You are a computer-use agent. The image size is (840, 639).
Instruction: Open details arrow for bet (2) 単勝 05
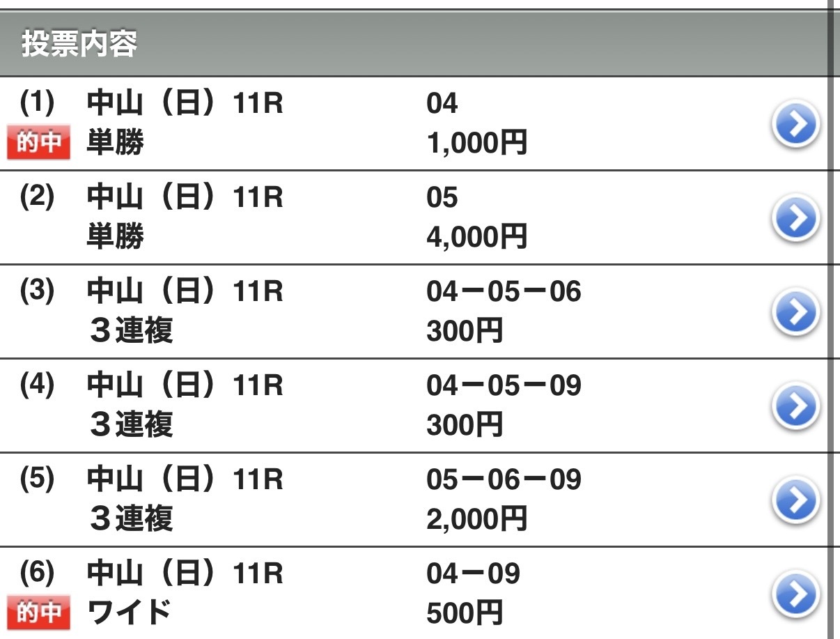coord(796,218)
